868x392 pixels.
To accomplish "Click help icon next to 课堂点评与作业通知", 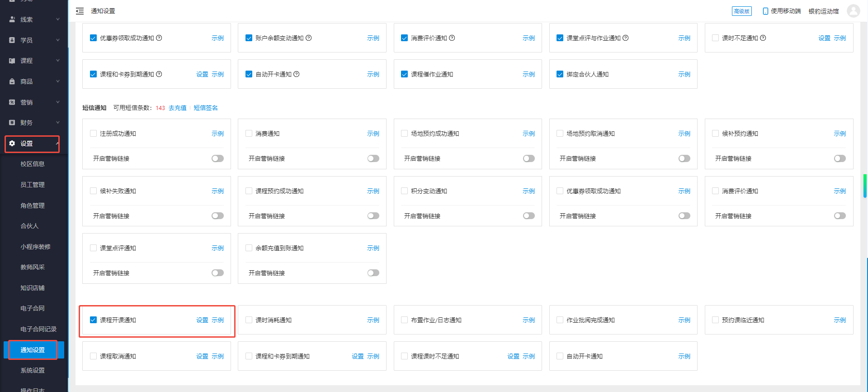I will (626, 38).
